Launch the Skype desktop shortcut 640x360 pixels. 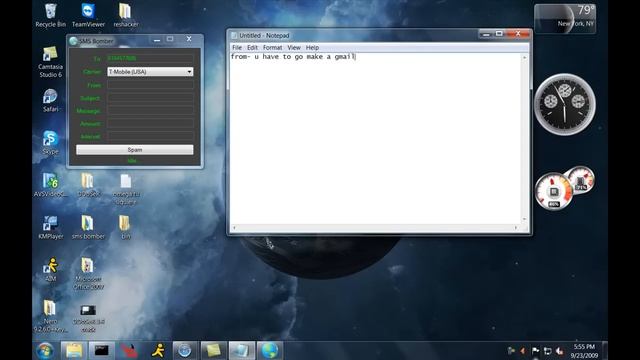(x=50, y=143)
